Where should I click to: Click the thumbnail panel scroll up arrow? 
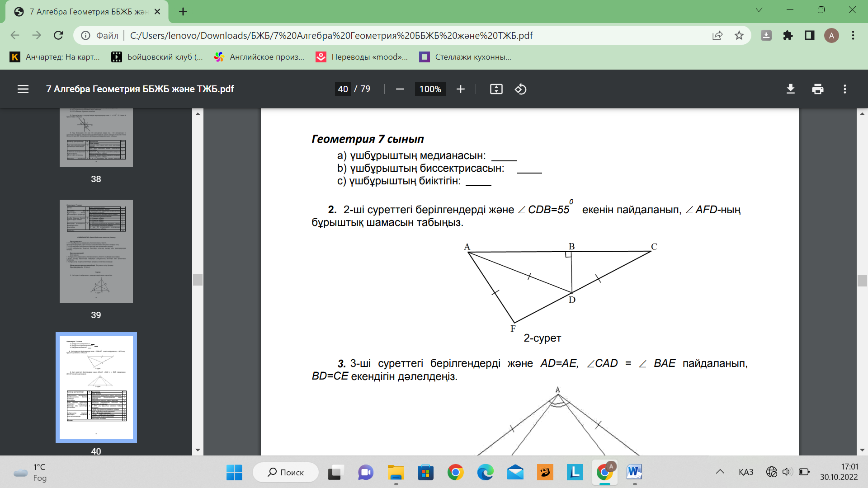point(198,113)
